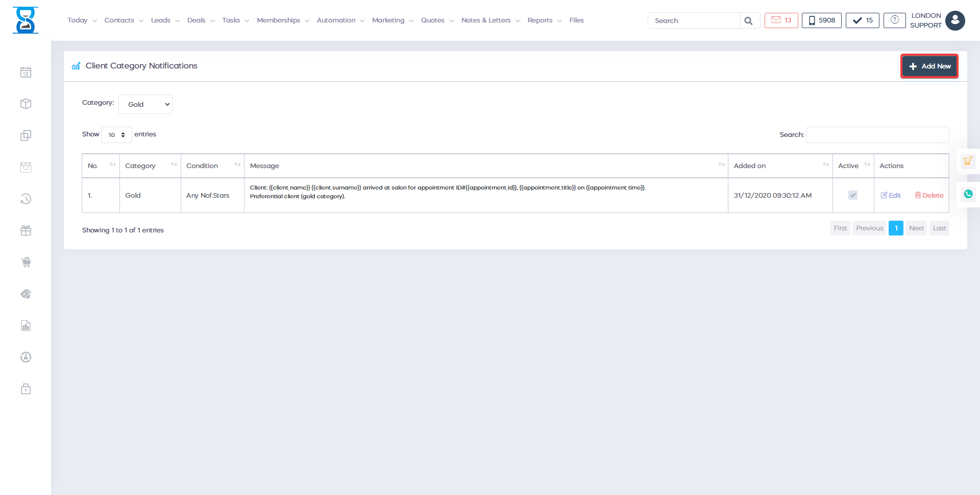980x495 pixels.
Task: Open the Category dropdown showing Gold
Action: (145, 104)
